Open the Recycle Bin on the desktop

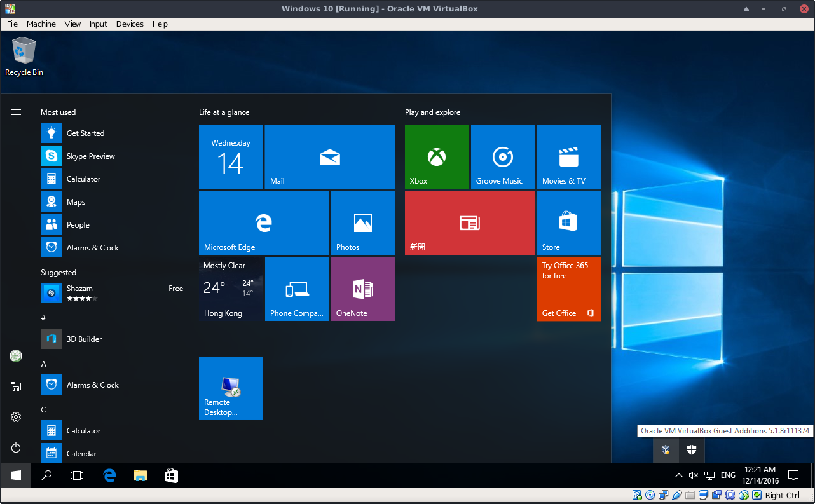click(x=24, y=57)
